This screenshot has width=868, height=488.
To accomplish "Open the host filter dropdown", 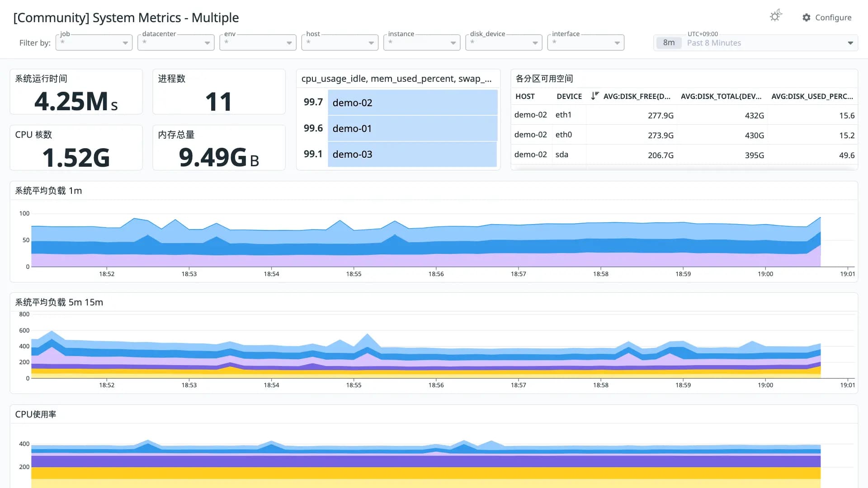I will point(340,42).
